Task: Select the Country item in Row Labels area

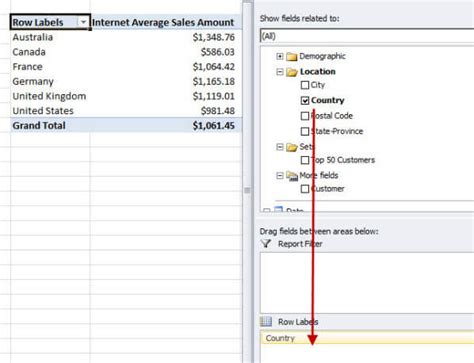Action: pyautogui.click(x=367, y=338)
